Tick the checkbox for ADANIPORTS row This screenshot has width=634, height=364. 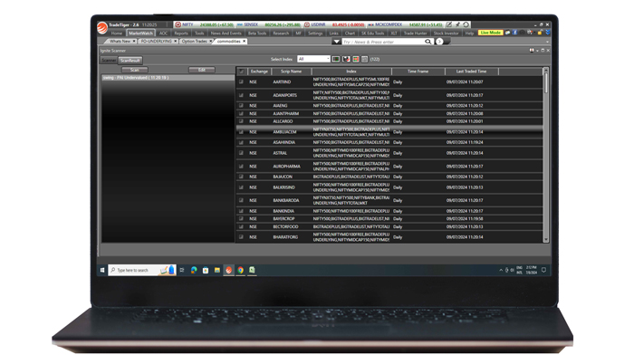point(242,95)
